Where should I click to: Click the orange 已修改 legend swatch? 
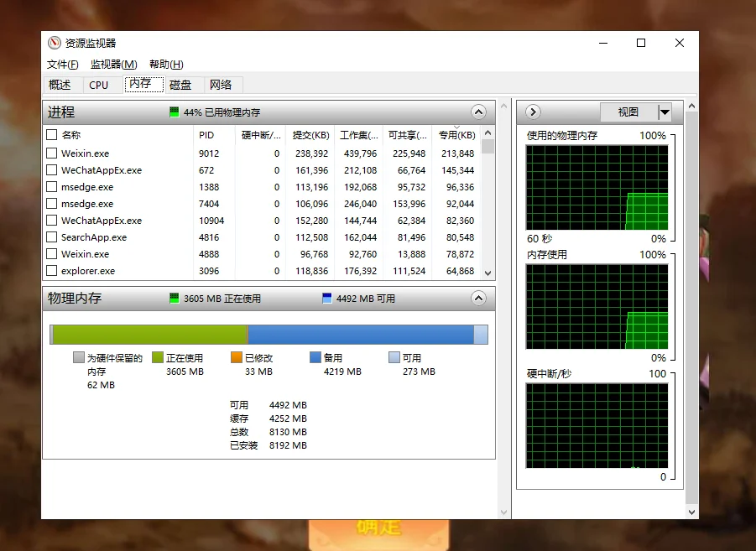point(237,357)
